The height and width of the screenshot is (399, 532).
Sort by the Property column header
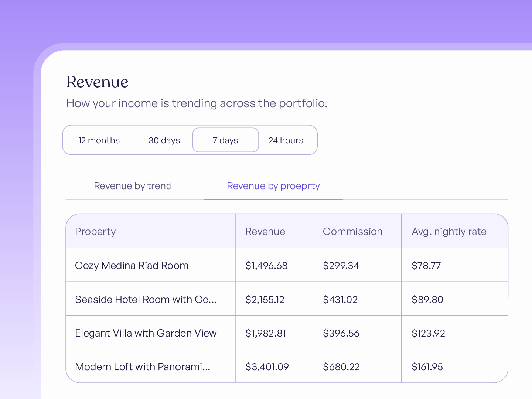(95, 232)
